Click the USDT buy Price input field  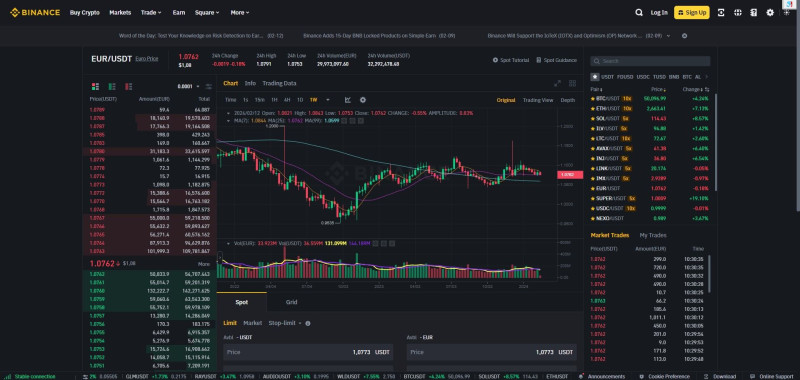click(x=308, y=352)
